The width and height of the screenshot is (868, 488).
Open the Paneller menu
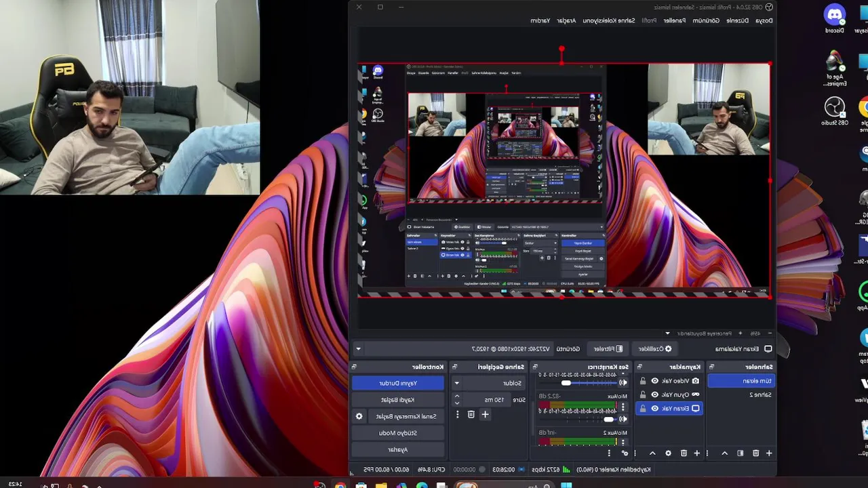(x=675, y=20)
